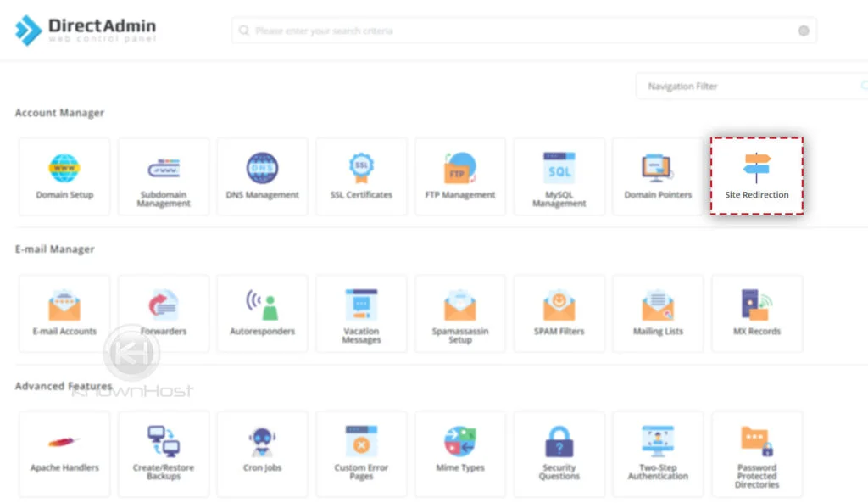The width and height of the screenshot is (868, 503).
Task: Select the Account Manager heading
Action: (x=59, y=113)
